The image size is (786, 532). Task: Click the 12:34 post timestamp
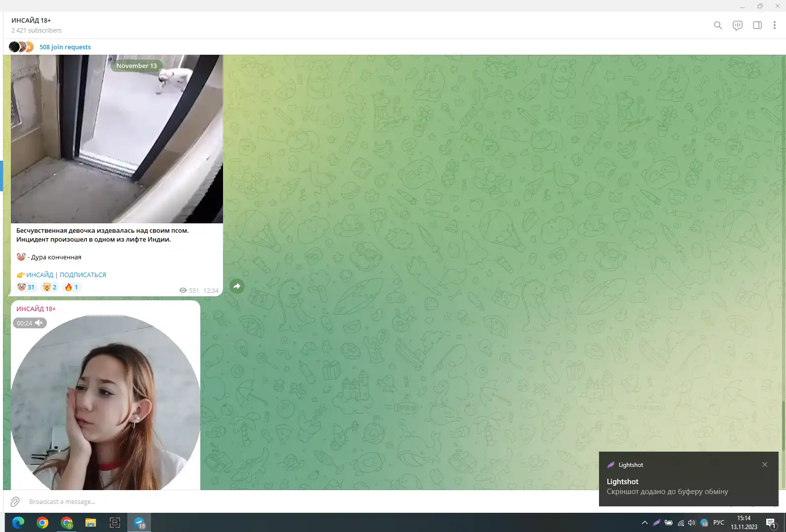click(x=211, y=290)
